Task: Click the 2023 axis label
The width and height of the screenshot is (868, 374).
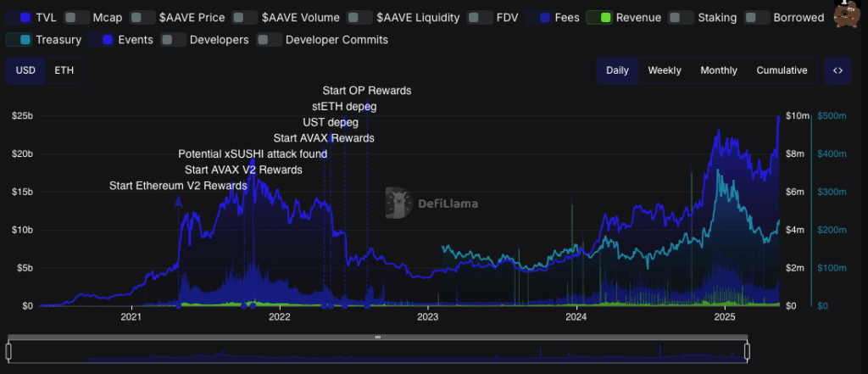Action: 428,317
